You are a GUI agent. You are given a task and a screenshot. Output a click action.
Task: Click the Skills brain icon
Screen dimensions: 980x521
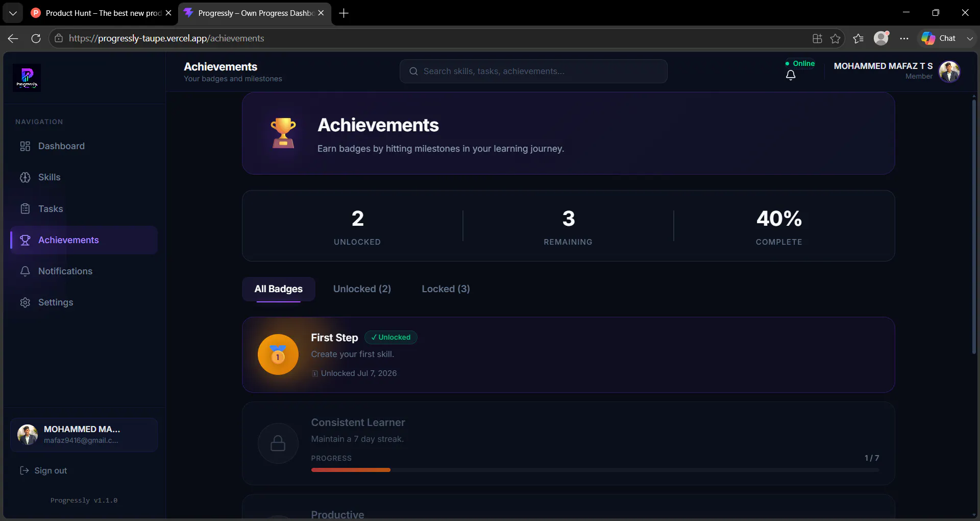click(x=25, y=177)
